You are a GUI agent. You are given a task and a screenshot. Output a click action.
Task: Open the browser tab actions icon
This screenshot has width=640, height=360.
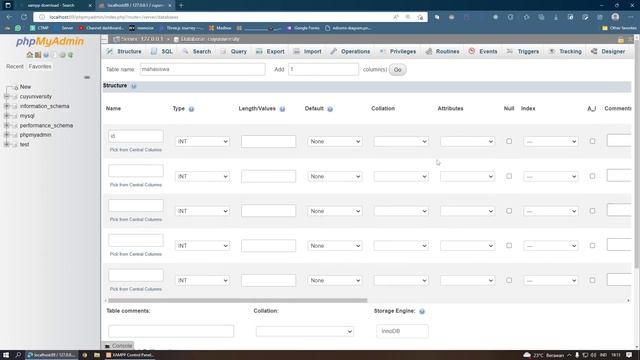click(x=8, y=5)
